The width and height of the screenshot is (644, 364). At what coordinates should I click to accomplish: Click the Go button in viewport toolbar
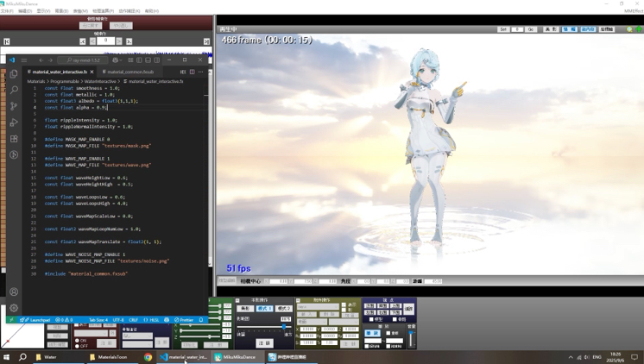tap(531, 29)
